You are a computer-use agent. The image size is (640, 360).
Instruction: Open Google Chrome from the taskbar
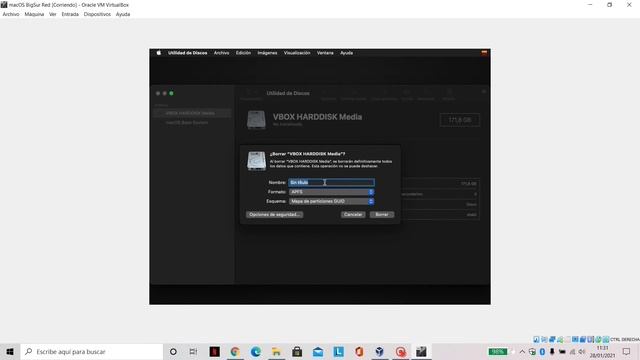pos(235,351)
